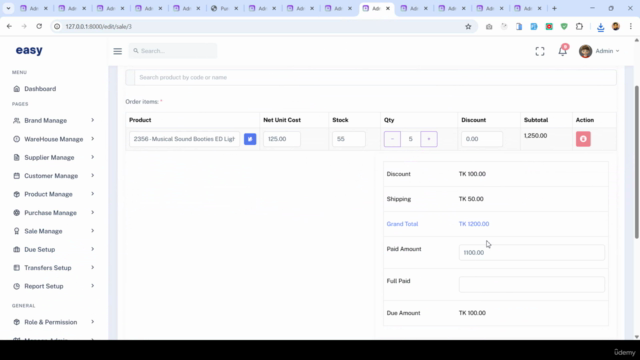Click the Full Paid input field
The image size is (640, 360).
click(x=532, y=284)
